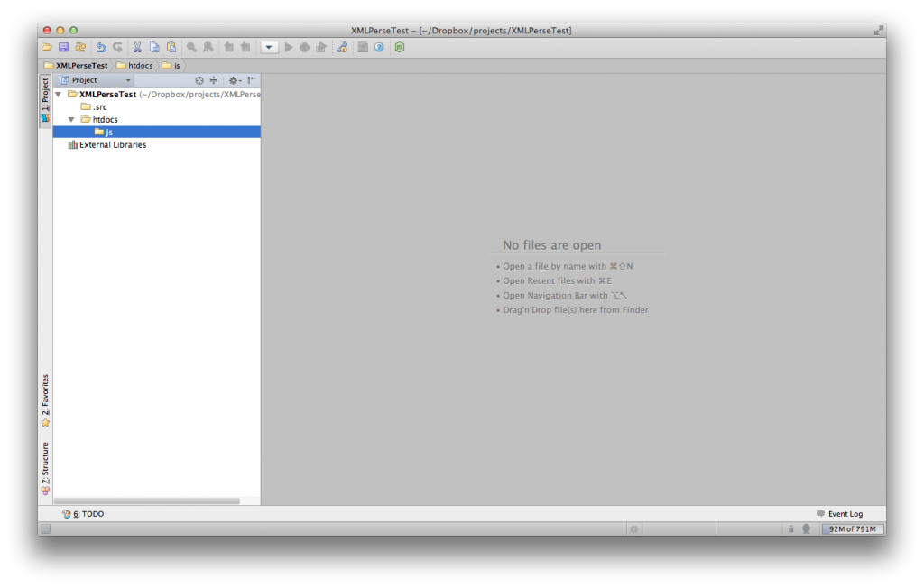The image size is (924, 588).
Task: Collapse the htdocs folder in project tree
Action: click(x=70, y=118)
